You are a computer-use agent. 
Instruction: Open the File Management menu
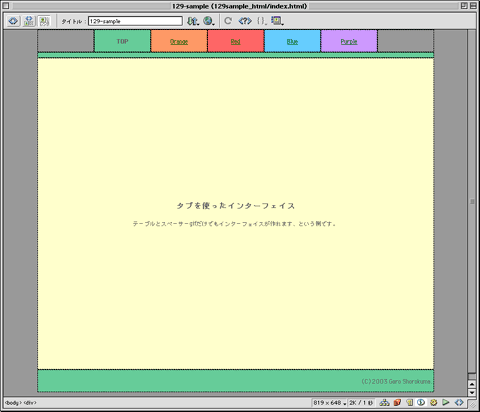193,21
